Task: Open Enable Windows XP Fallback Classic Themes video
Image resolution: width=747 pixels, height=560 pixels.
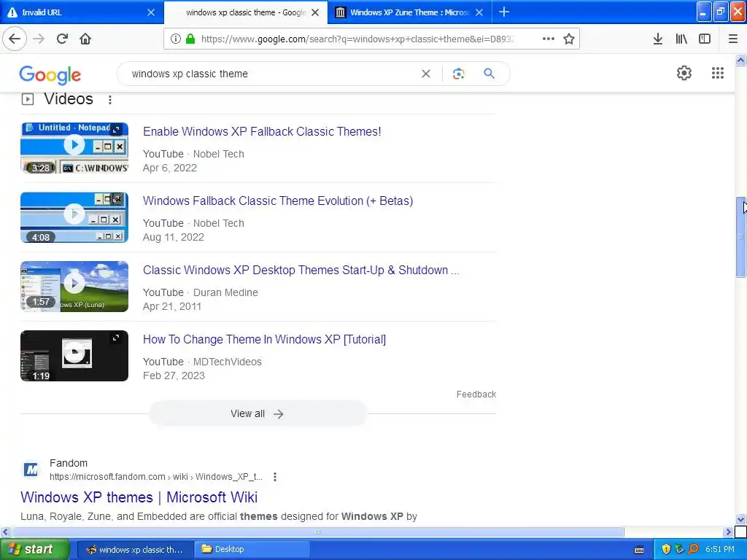Action: (x=262, y=131)
